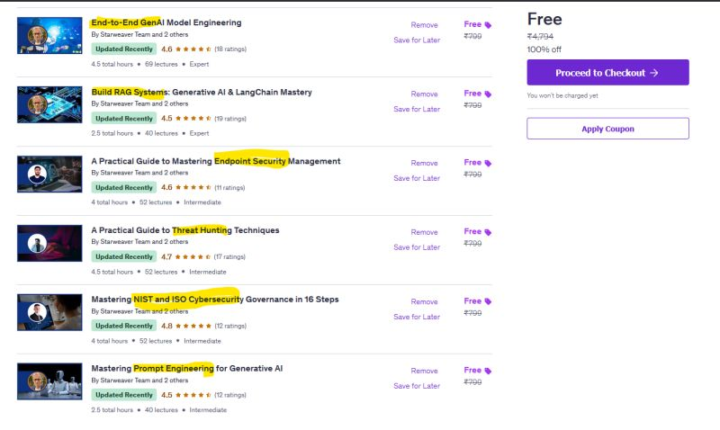Remove Mastering Prompt Engineering course

tap(424, 371)
